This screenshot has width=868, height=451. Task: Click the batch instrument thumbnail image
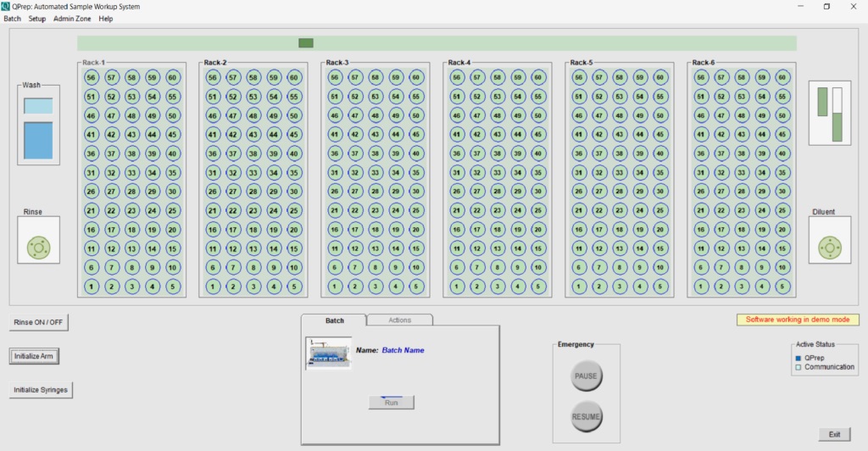tap(328, 353)
